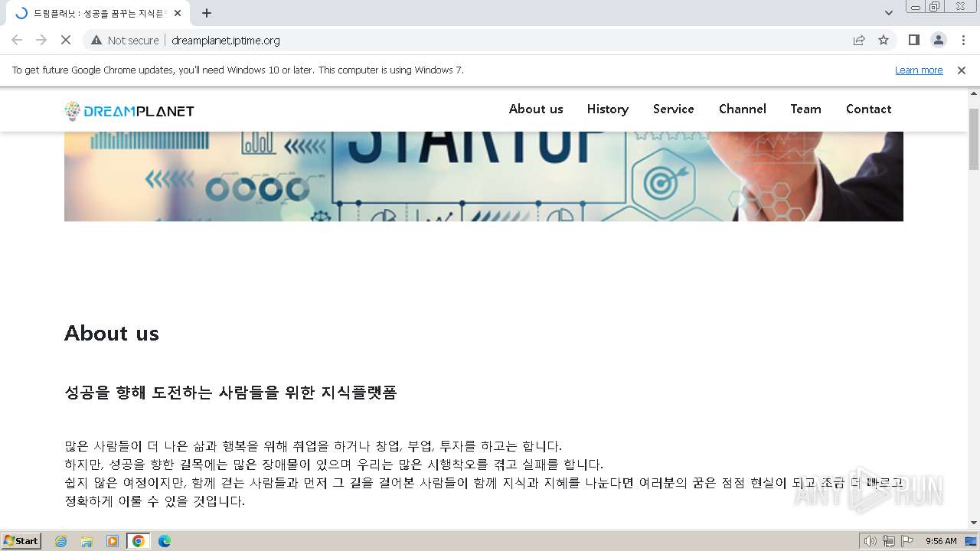Dismiss the Chrome update notification bar
The width and height of the screenshot is (980, 551).
pos(962,70)
